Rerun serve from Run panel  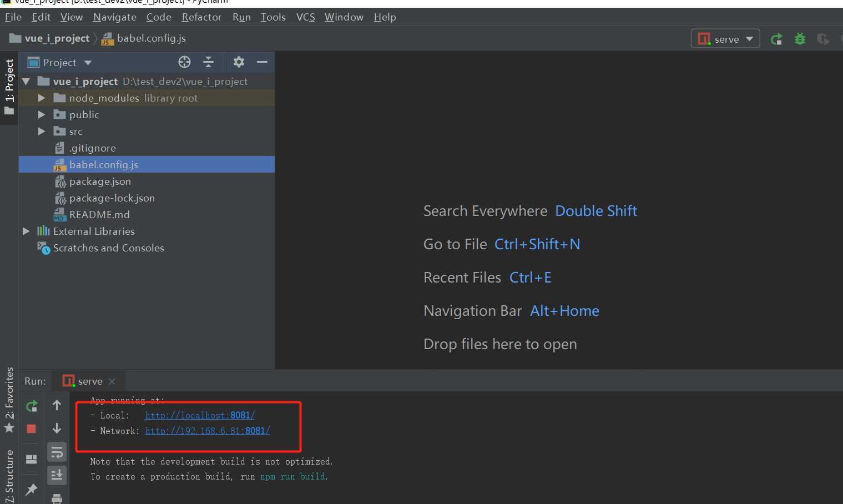(x=32, y=406)
